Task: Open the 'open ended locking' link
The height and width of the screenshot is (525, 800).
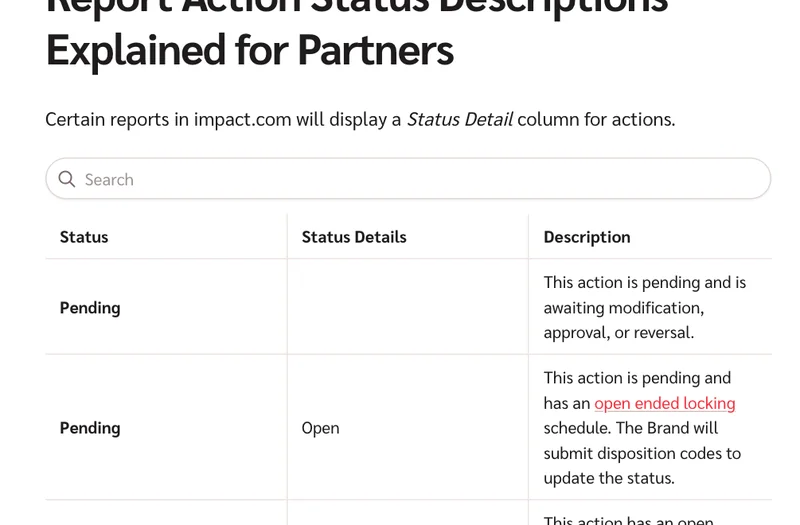Action: (x=664, y=403)
